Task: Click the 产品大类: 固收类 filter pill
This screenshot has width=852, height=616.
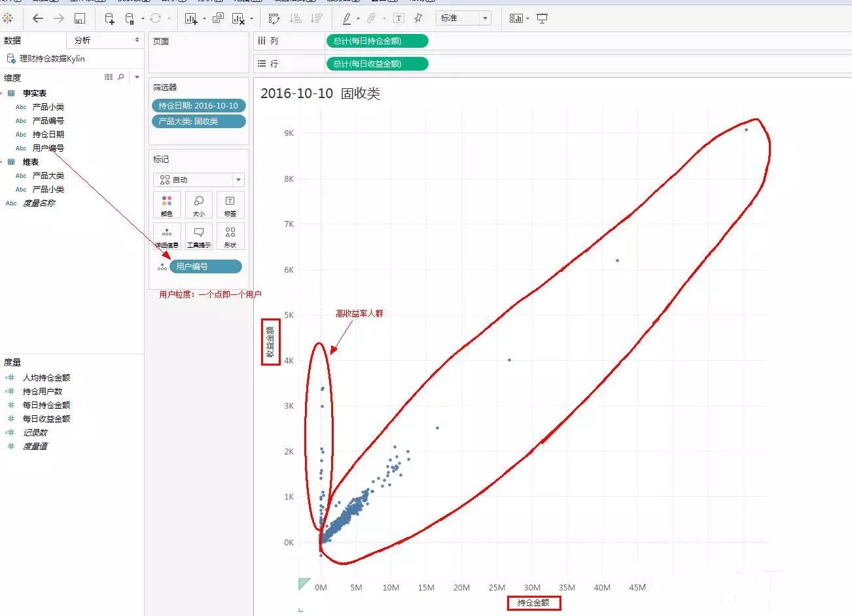Action: click(199, 122)
